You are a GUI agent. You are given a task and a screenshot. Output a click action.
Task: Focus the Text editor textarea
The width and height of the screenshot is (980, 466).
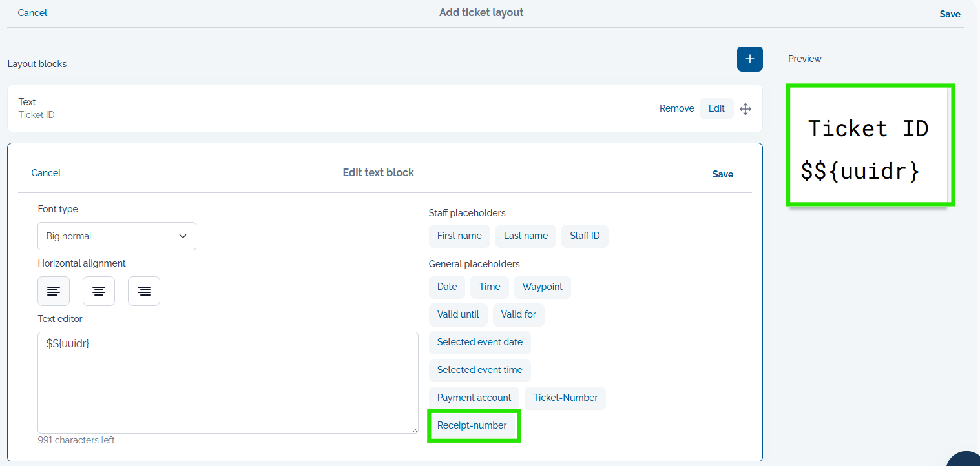228,383
